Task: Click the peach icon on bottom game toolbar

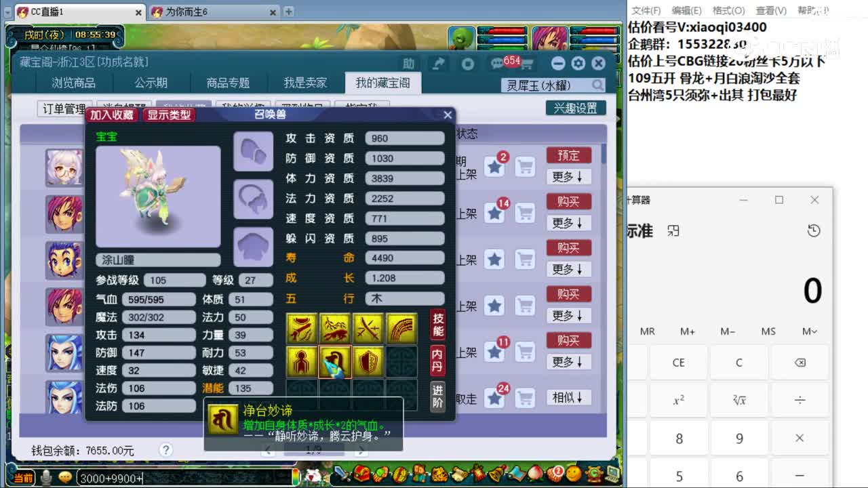Action: (537, 473)
